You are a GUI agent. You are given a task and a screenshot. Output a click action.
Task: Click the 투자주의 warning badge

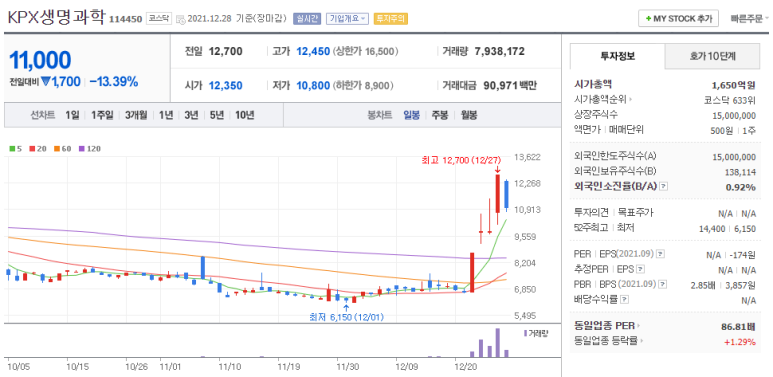pyautogui.click(x=390, y=19)
